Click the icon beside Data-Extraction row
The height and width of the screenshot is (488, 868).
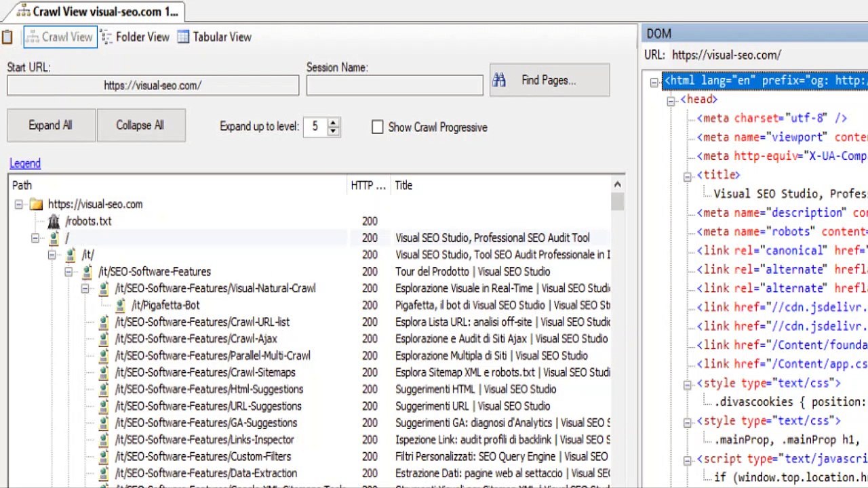104,473
